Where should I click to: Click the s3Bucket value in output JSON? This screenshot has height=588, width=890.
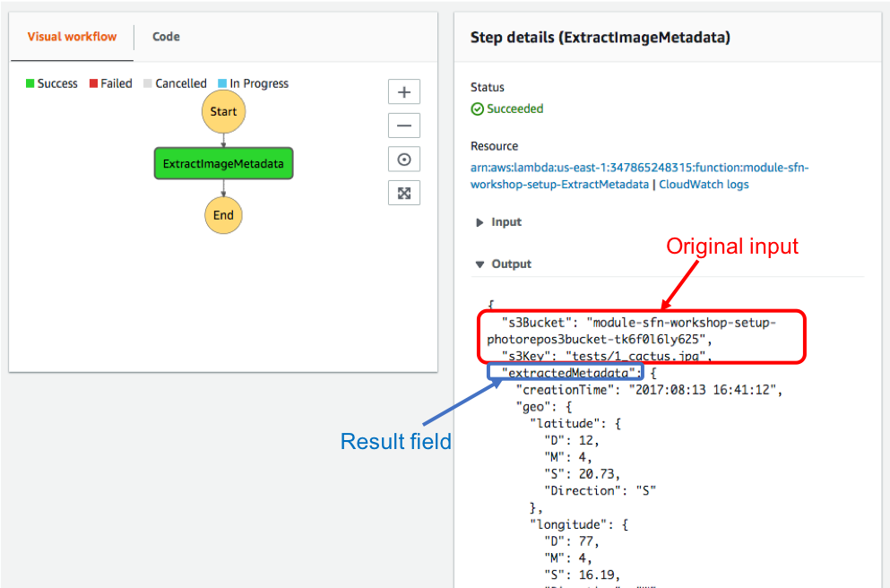631,331
